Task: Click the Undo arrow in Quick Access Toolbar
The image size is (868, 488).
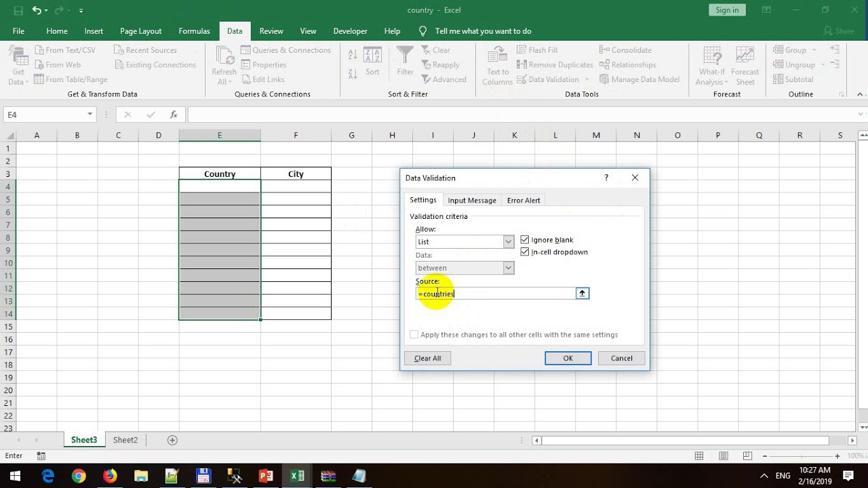Action: click(37, 10)
